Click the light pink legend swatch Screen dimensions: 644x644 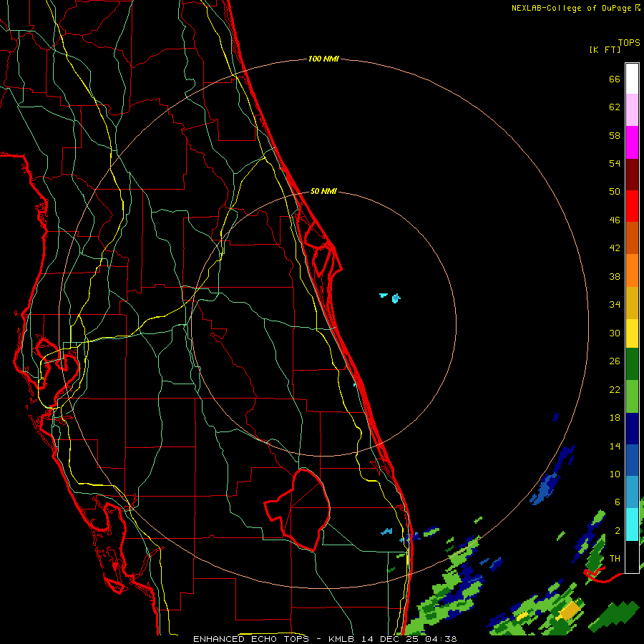pos(632,109)
